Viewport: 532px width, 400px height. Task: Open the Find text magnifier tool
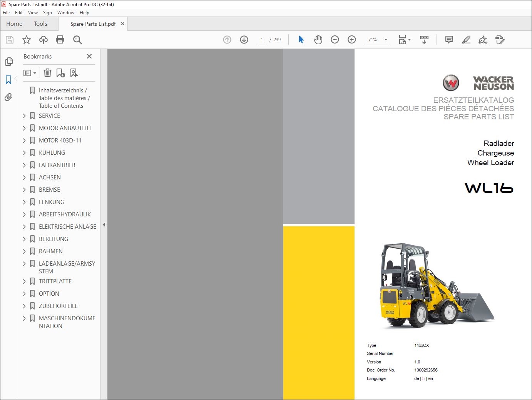[x=77, y=40]
